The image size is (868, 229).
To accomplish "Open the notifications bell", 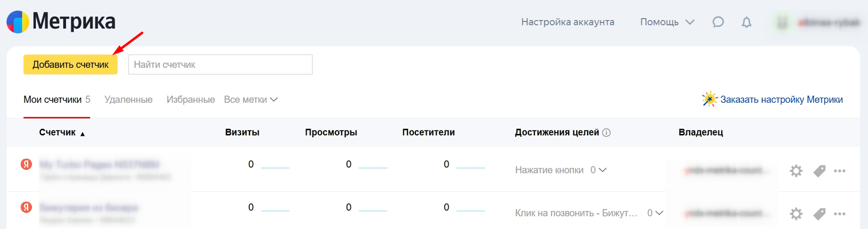I will click(746, 22).
